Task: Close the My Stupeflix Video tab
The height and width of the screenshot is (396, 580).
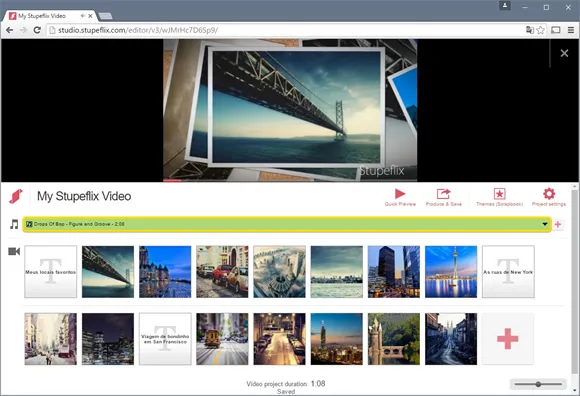Action: (90, 16)
